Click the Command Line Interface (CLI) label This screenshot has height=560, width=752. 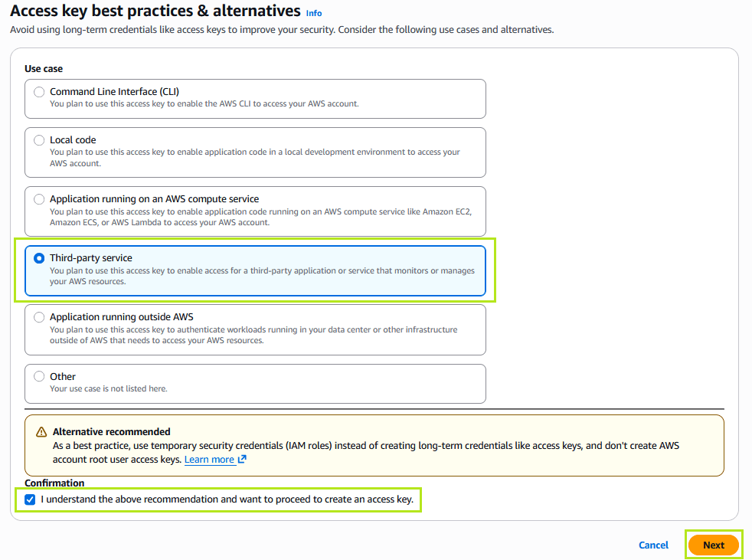coord(114,92)
